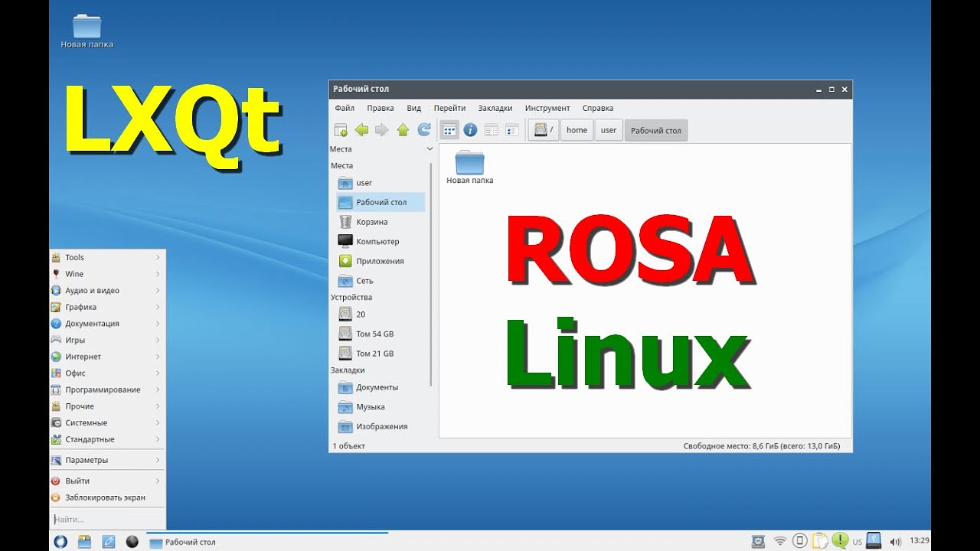Open the Файл menu
The width and height of the screenshot is (980, 551).
coord(345,108)
